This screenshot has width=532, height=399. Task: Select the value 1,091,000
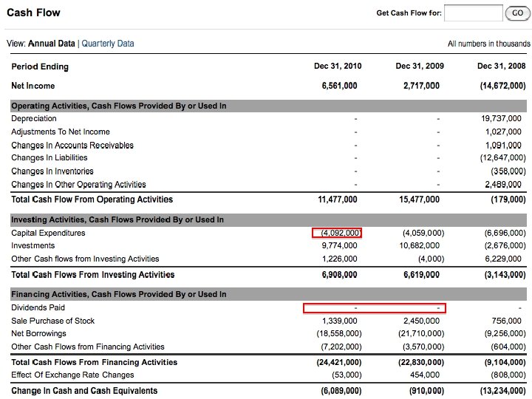pyautogui.click(x=503, y=146)
